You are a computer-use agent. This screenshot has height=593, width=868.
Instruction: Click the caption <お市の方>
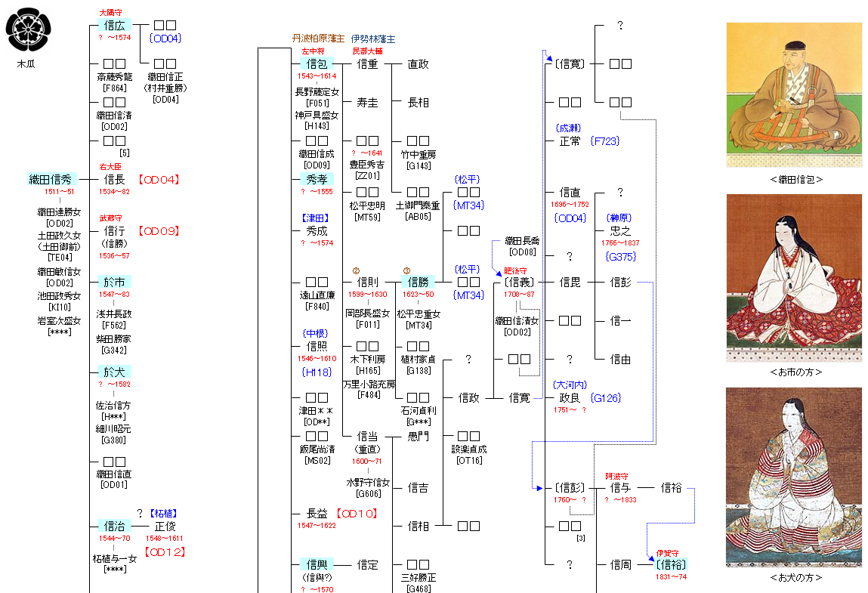click(x=796, y=372)
